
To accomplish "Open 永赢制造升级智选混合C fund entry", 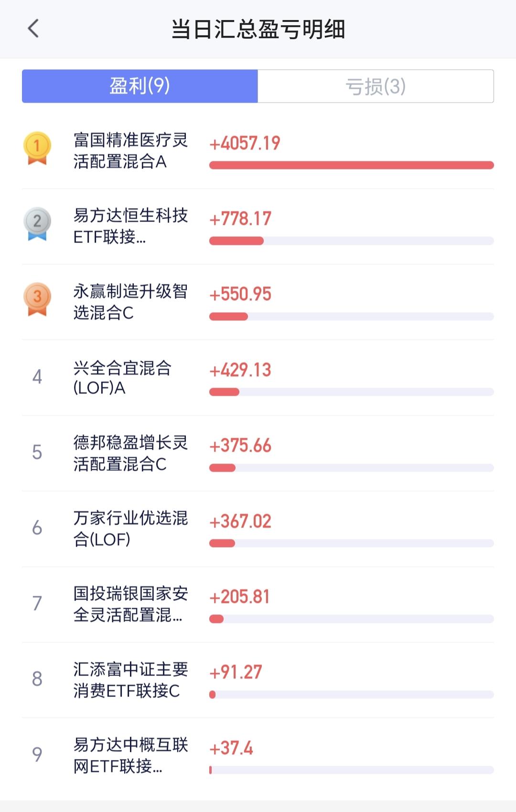I will pyautogui.click(x=258, y=302).
